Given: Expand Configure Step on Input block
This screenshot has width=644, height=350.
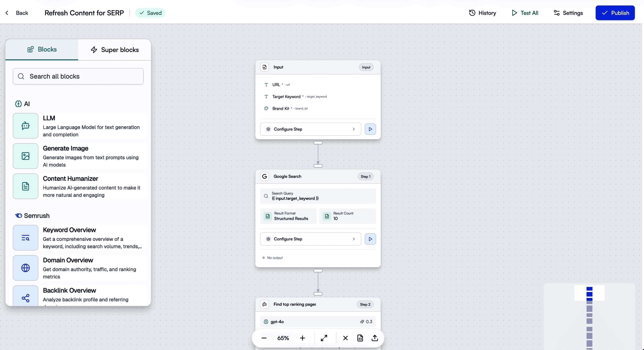Looking at the screenshot, I should (x=310, y=129).
